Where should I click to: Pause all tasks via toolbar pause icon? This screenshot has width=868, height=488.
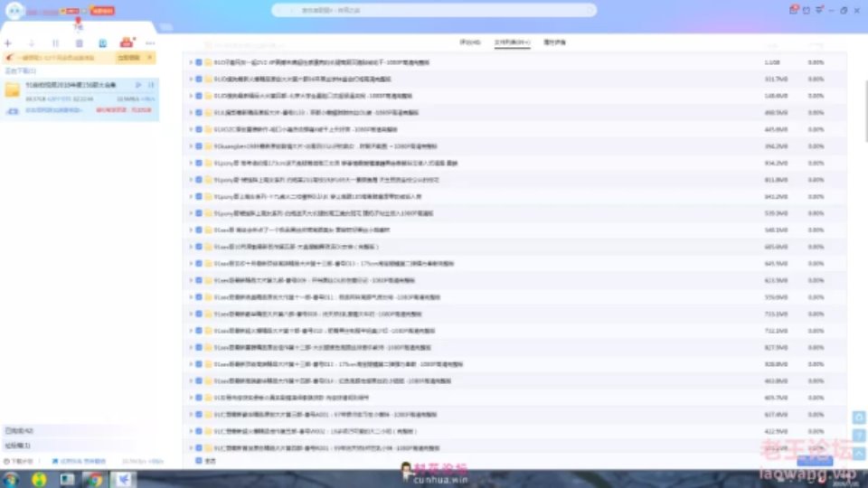55,43
